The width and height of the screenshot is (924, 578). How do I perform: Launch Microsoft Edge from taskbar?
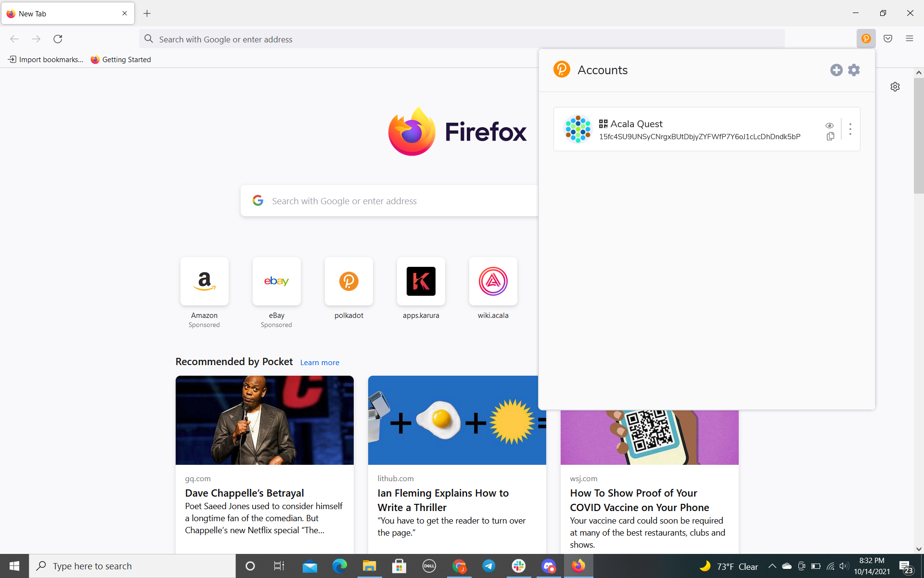tap(339, 566)
